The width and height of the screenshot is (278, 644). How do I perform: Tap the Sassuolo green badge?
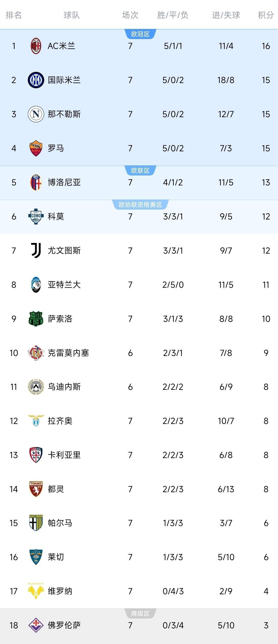[36, 319]
